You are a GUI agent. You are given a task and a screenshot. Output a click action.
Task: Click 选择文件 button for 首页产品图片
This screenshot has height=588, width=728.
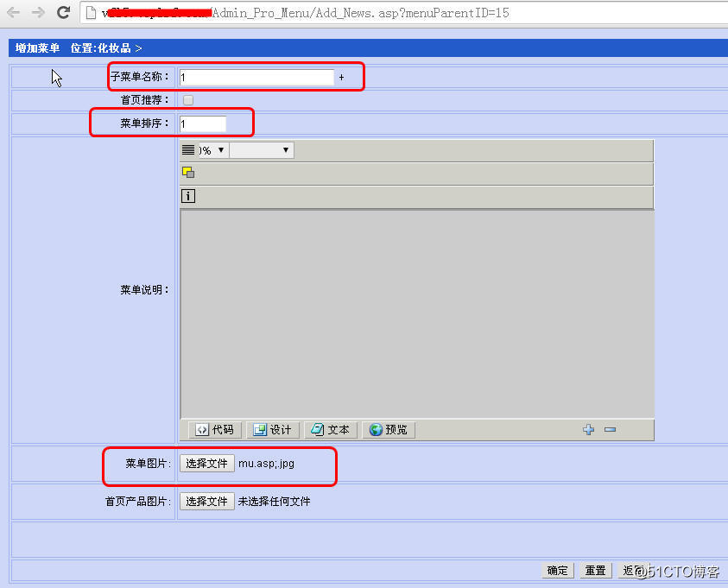pos(207,501)
